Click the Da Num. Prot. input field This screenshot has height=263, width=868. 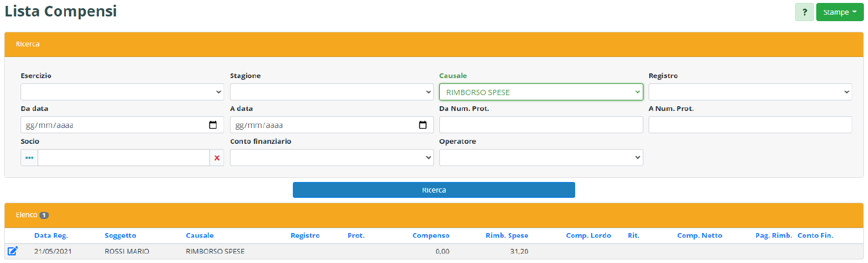pyautogui.click(x=541, y=125)
